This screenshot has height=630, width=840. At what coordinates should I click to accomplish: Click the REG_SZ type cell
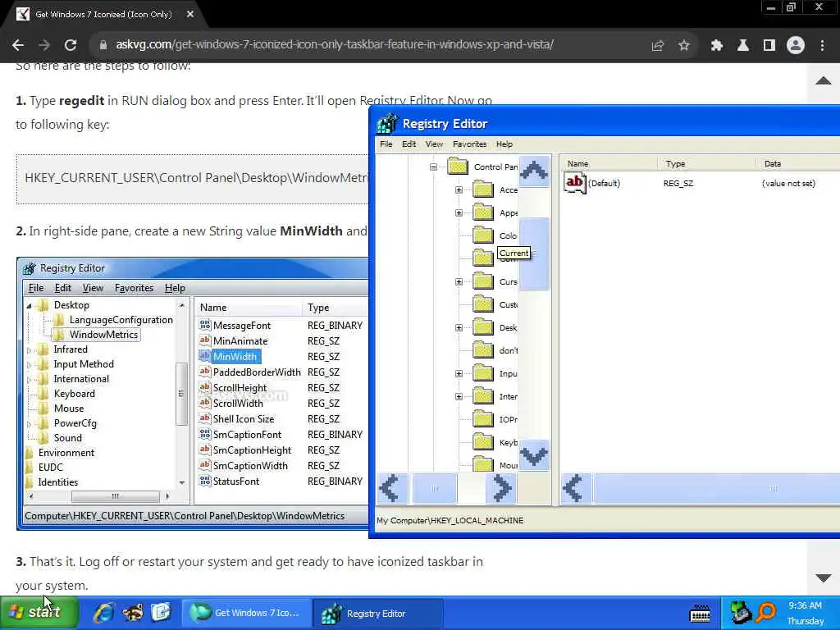(x=678, y=183)
